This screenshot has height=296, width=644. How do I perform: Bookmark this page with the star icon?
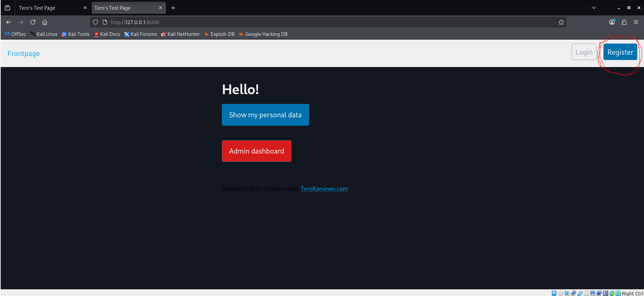point(561,22)
